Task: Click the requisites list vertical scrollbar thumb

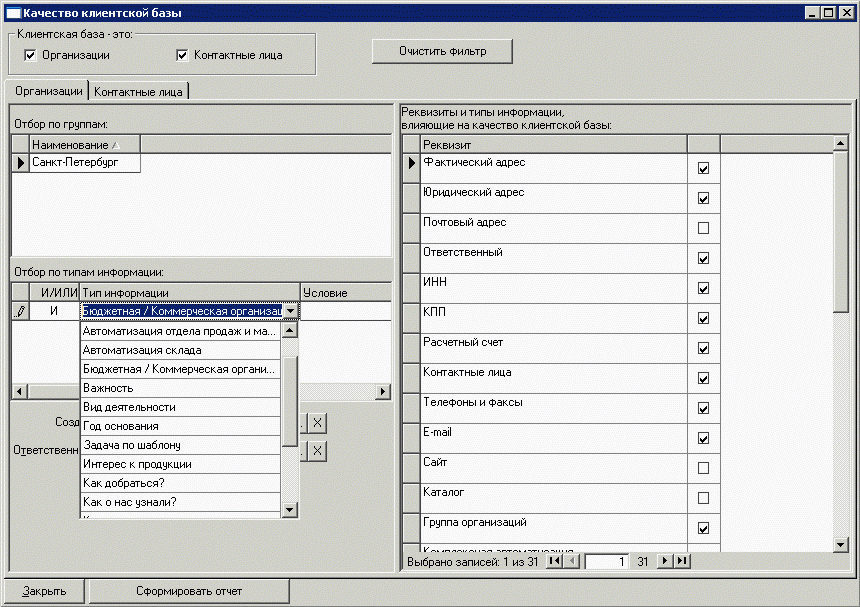Action: [841, 232]
